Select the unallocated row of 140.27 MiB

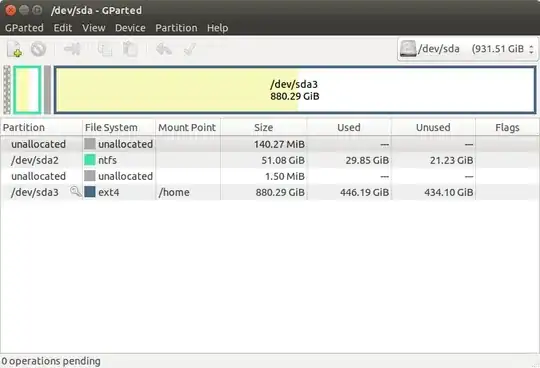coord(270,144)
